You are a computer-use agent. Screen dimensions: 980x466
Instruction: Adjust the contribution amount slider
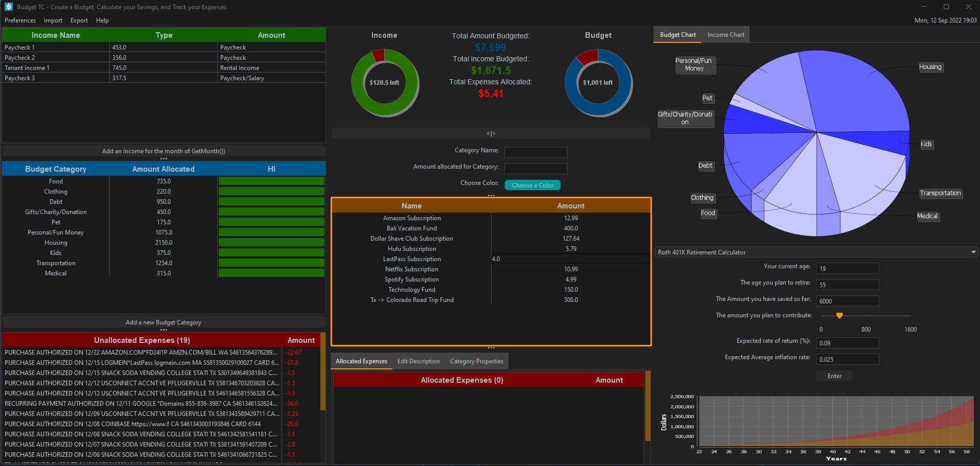coord(839,315)
